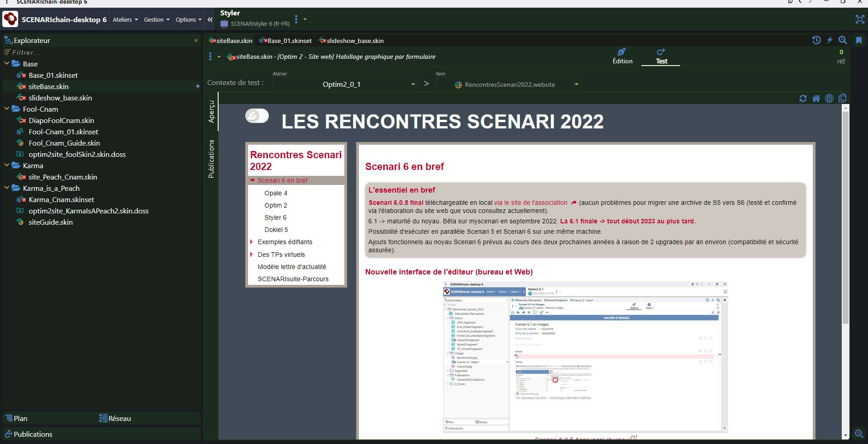The width and height of the screenshot is (868, 444).
Task: Toggle the switch beside the site title
Action: pos(257,116)
